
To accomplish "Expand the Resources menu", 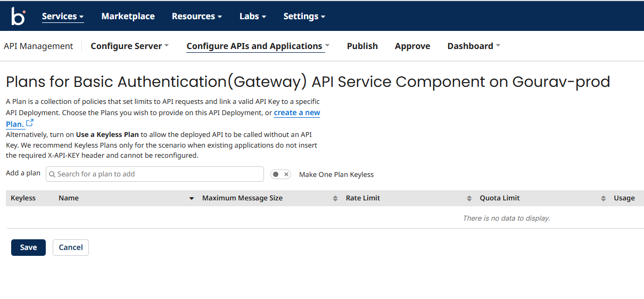I will tap(196, 16).
